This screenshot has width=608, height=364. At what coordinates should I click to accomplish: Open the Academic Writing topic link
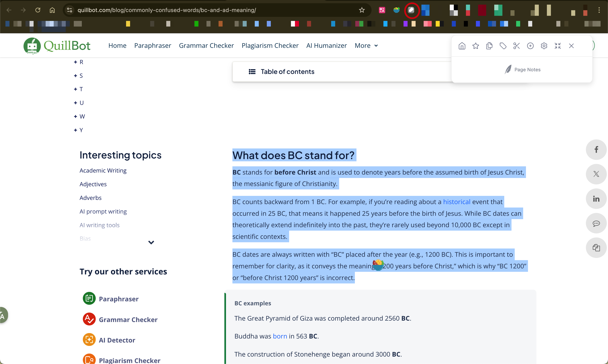point(103,171)
